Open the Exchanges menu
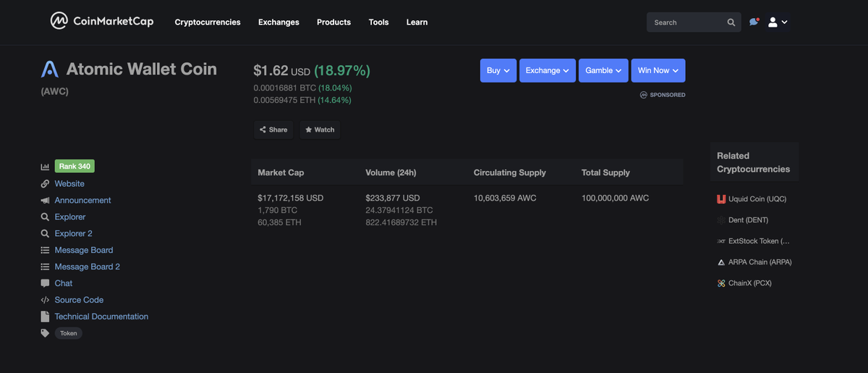The image size is (868, 373). pos(278,22)
